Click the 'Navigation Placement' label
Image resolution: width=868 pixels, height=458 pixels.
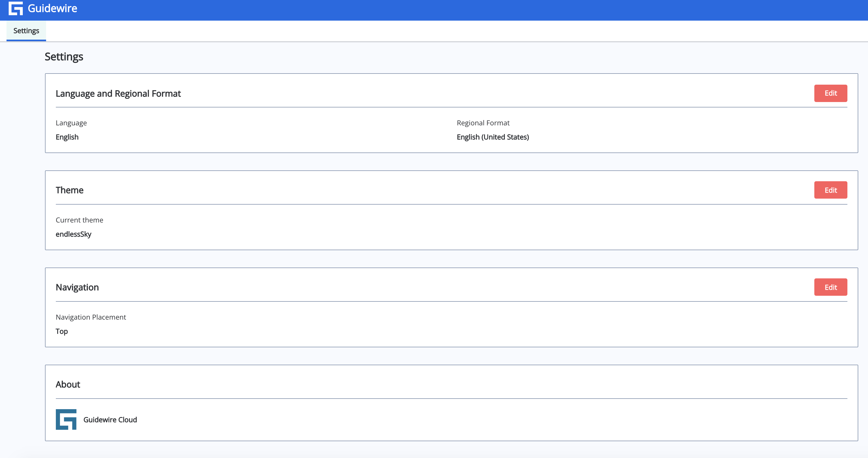tap(91, 317)
